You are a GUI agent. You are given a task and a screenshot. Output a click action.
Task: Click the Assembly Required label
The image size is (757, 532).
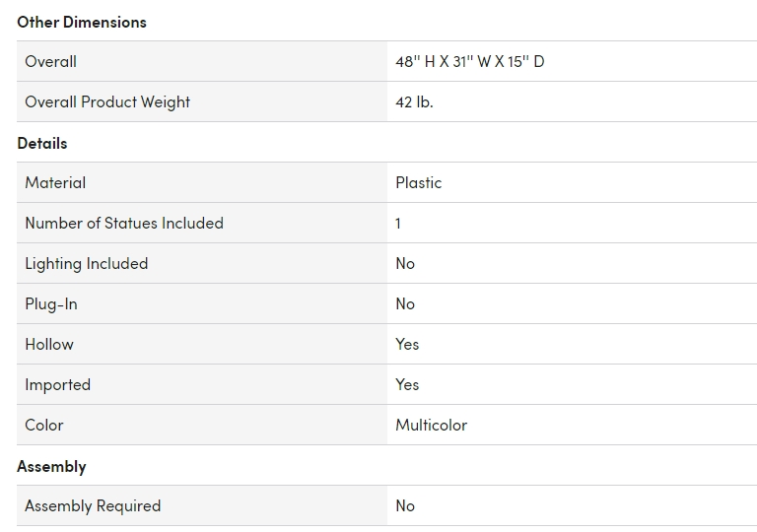tap(93, 505)
